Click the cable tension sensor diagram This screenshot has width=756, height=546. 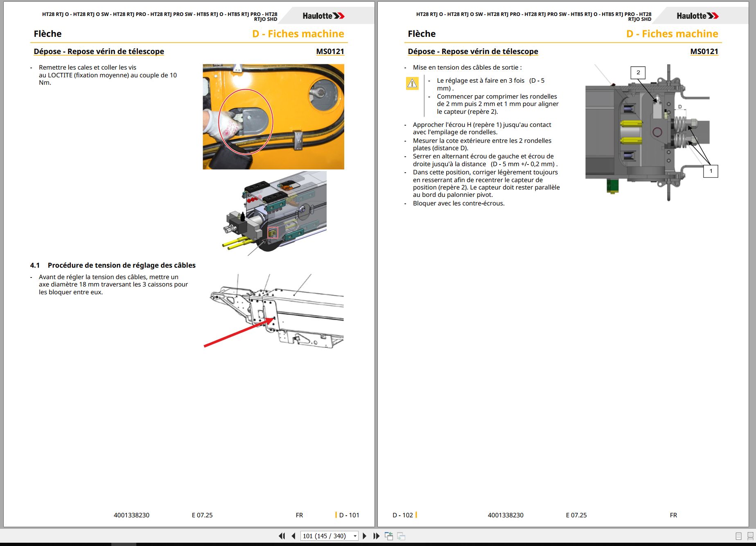(652, 133)
